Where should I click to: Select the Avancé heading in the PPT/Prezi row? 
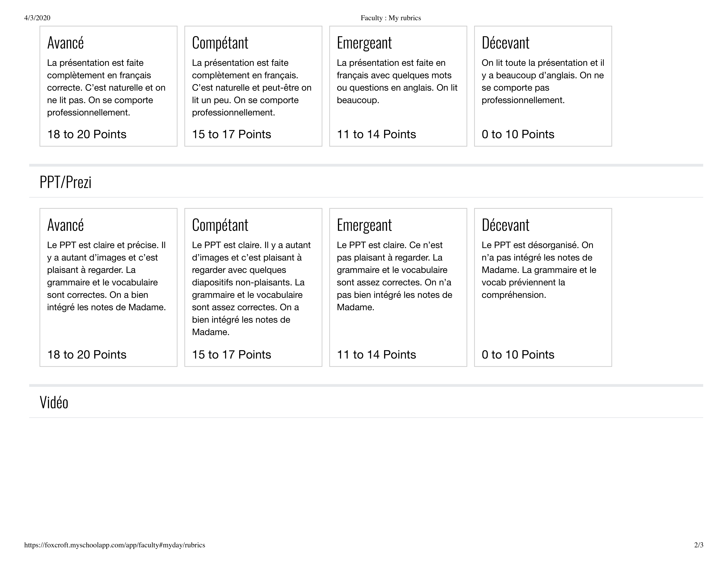point(65,225)
